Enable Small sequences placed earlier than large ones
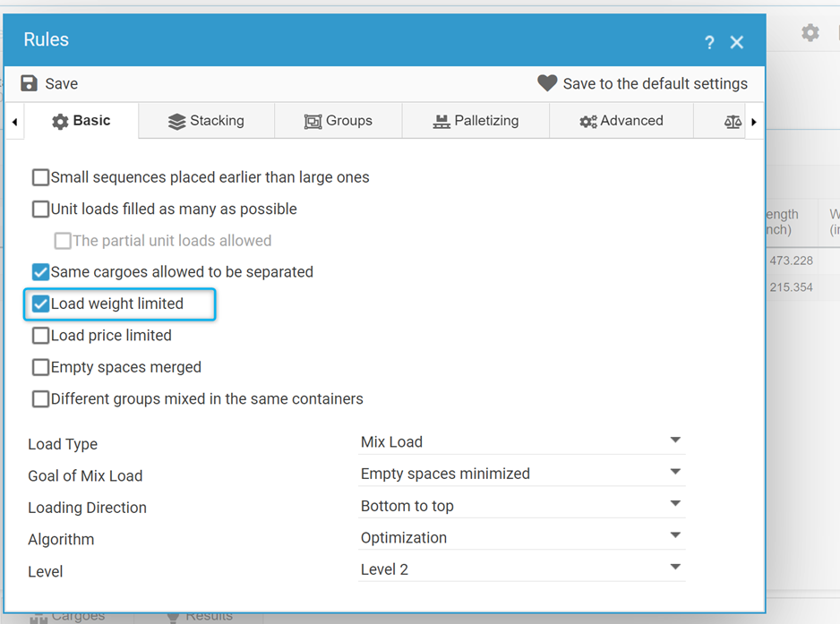 (40, 177)
